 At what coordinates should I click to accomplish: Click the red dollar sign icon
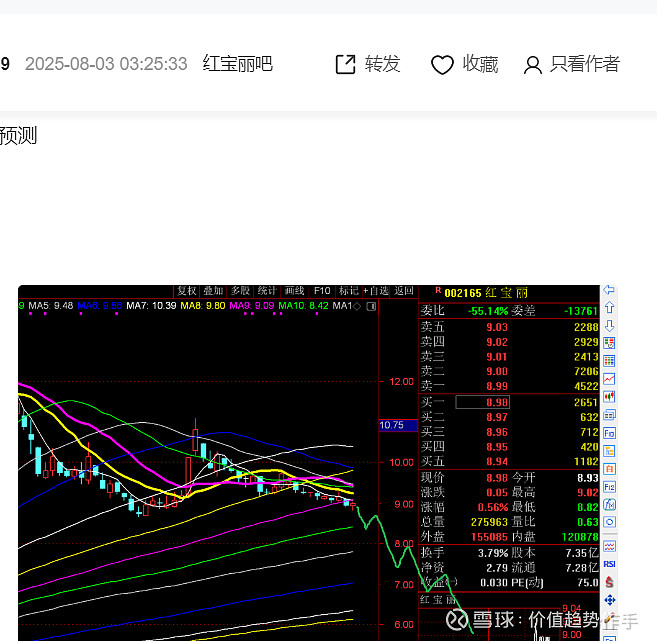(609, 582)
